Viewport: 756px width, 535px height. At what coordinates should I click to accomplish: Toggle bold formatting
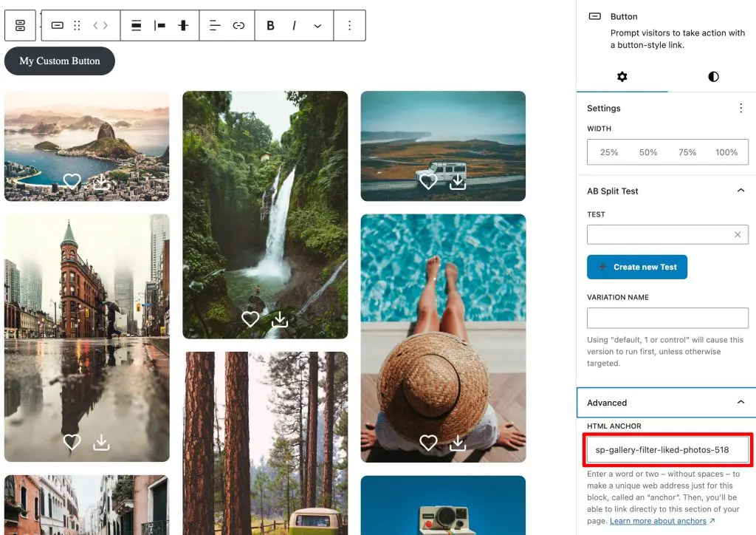tap(270, 26)
